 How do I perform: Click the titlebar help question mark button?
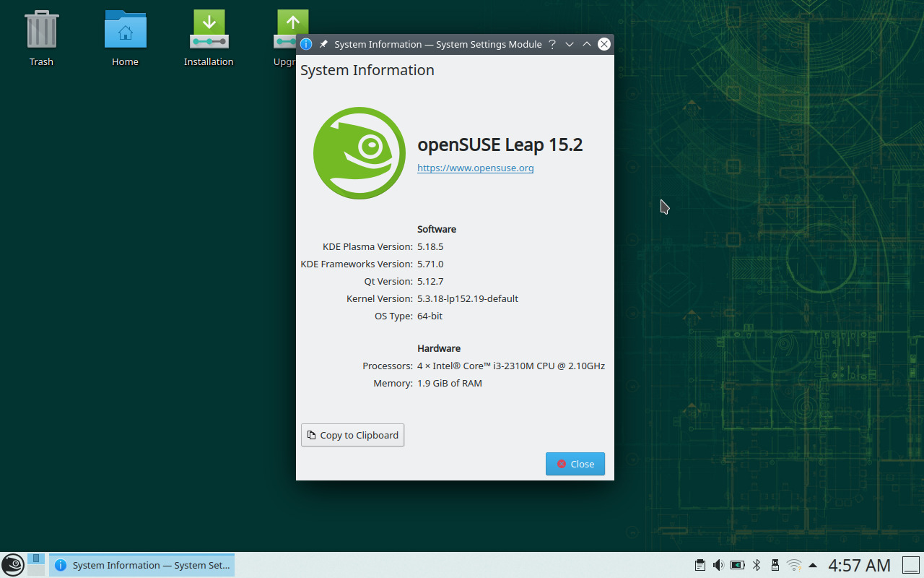coord(552,44)
